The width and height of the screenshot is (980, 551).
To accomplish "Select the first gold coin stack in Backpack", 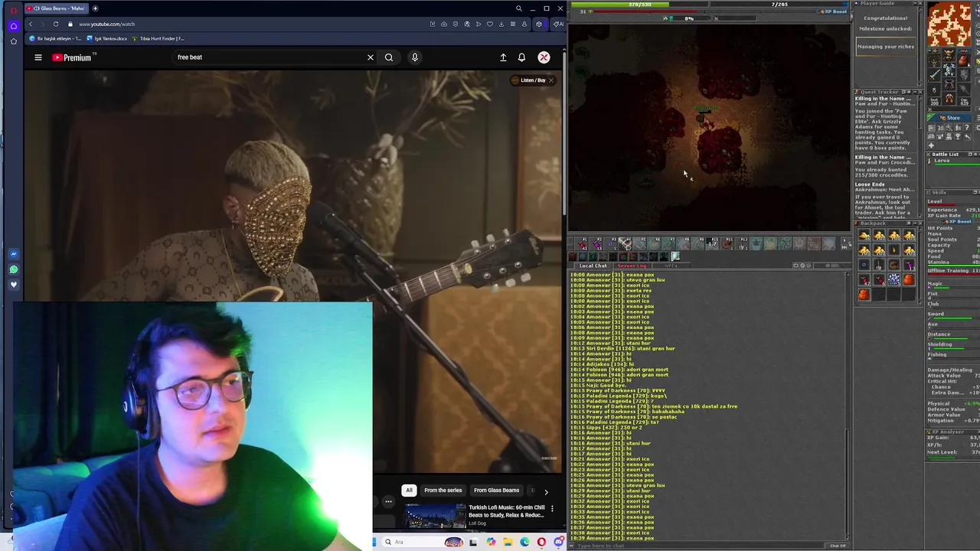I will tap(864, 236).
